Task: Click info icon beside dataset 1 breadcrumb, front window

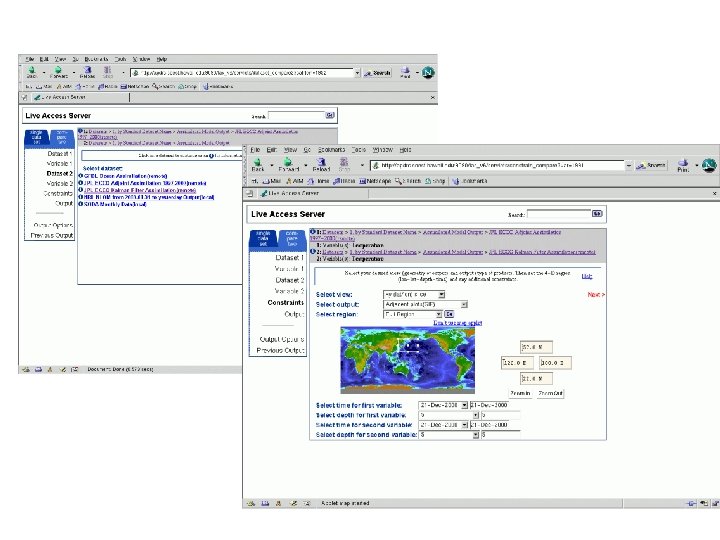Action: 313,232
